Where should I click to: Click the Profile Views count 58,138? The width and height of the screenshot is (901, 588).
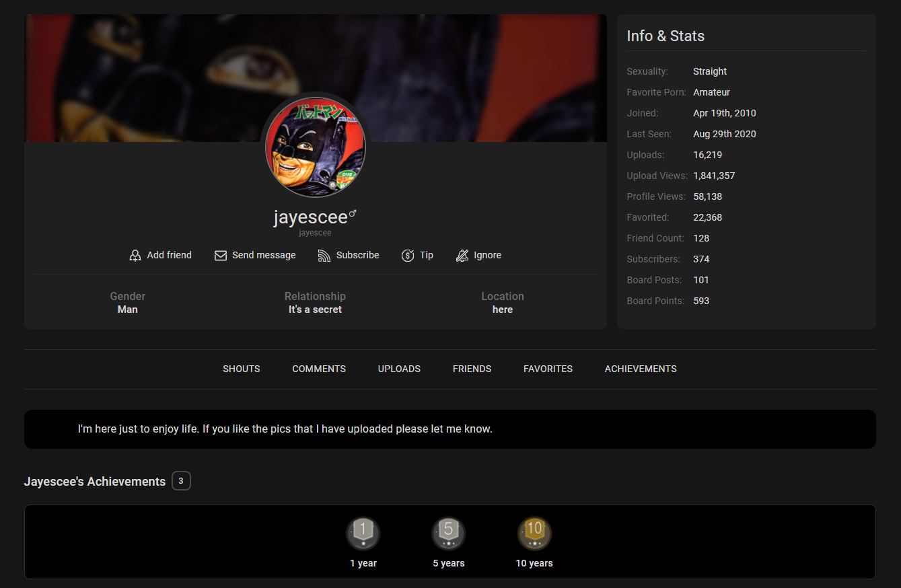pos(708,196)
